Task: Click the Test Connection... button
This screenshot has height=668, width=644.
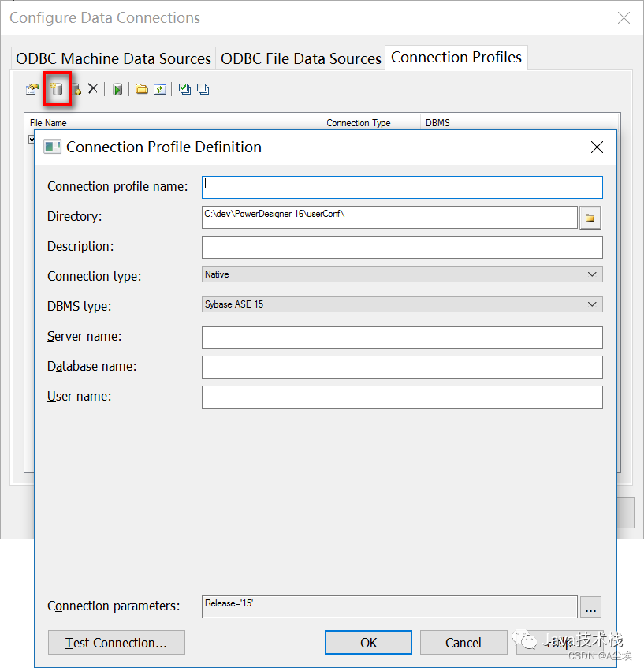Action: click(117, 643)
